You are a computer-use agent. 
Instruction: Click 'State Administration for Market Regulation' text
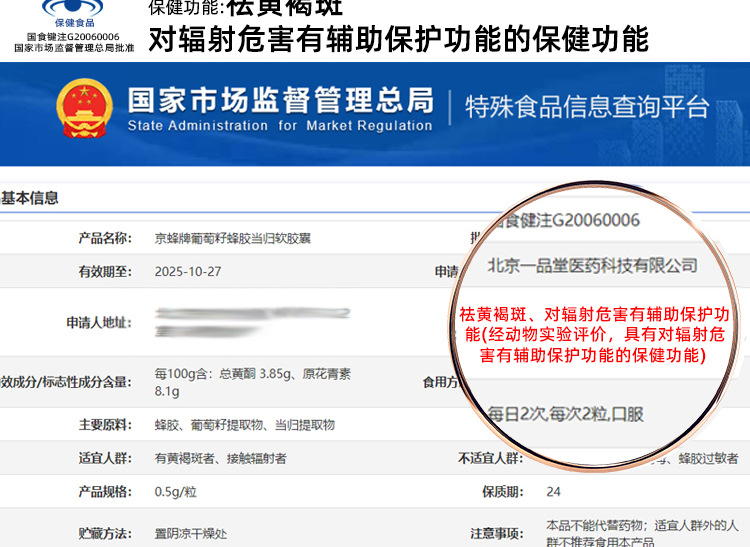pos(280,126)
